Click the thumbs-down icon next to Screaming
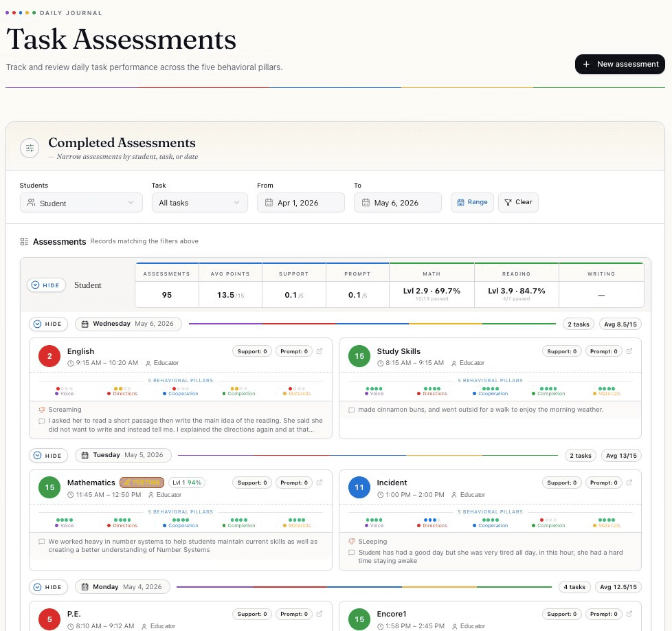Image resolution: width=672 pixels, height=631 pixels. tap(42, 410)
